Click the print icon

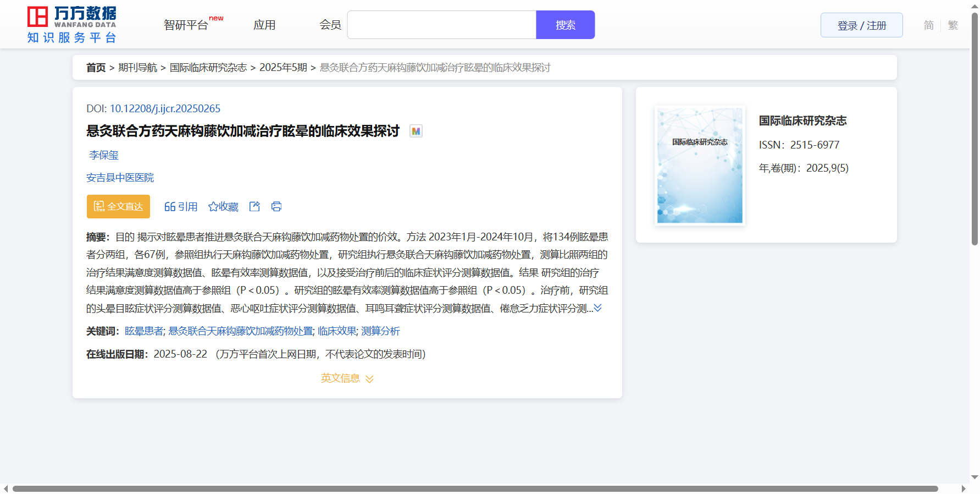click(x=276, y=206)
